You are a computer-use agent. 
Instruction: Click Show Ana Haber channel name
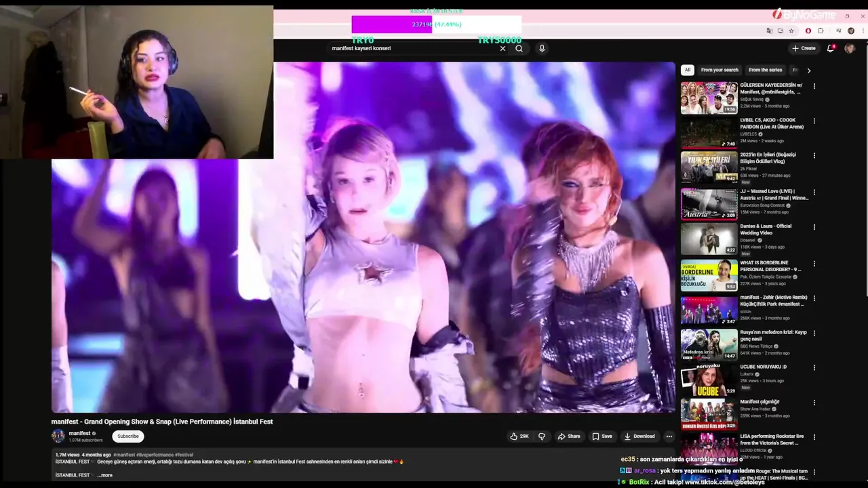click(x=755, y=409)
